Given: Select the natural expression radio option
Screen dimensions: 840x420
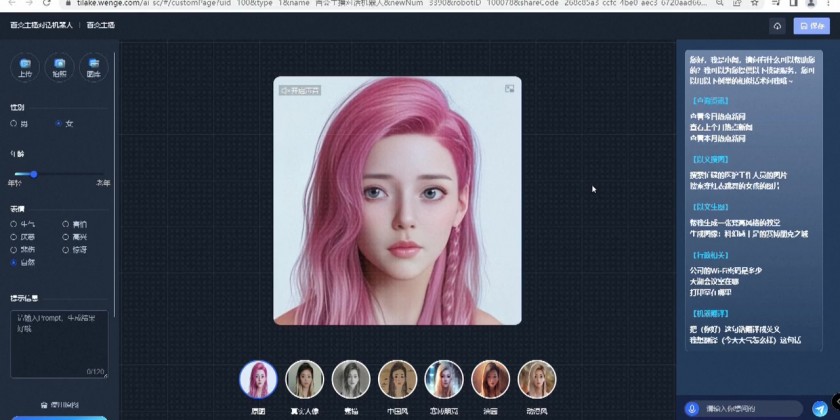Looking at the screenshot, I should [14, 262].
